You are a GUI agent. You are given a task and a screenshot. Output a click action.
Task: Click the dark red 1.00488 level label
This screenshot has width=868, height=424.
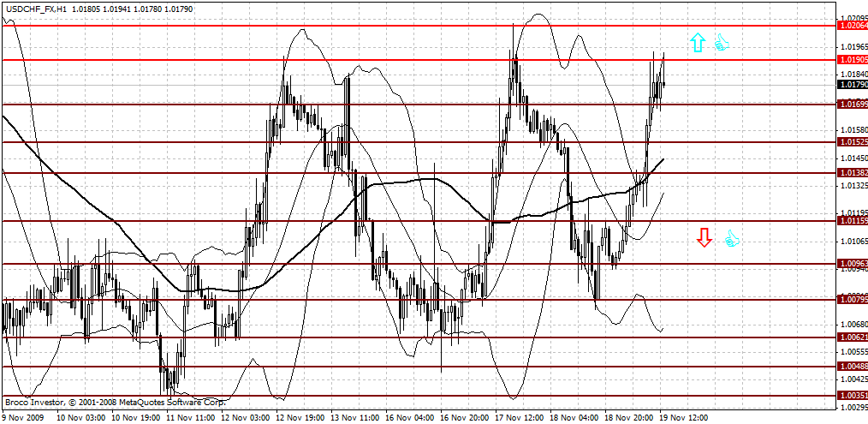coord(853,367)
